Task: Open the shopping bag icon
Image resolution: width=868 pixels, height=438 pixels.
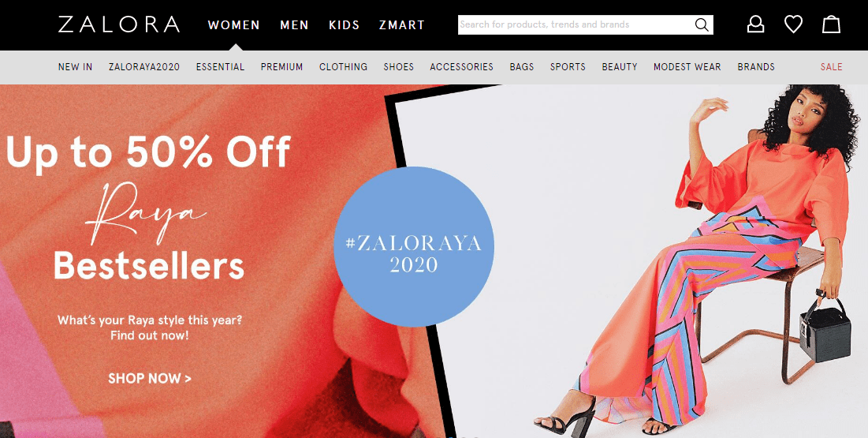Action: coord(831,24)
